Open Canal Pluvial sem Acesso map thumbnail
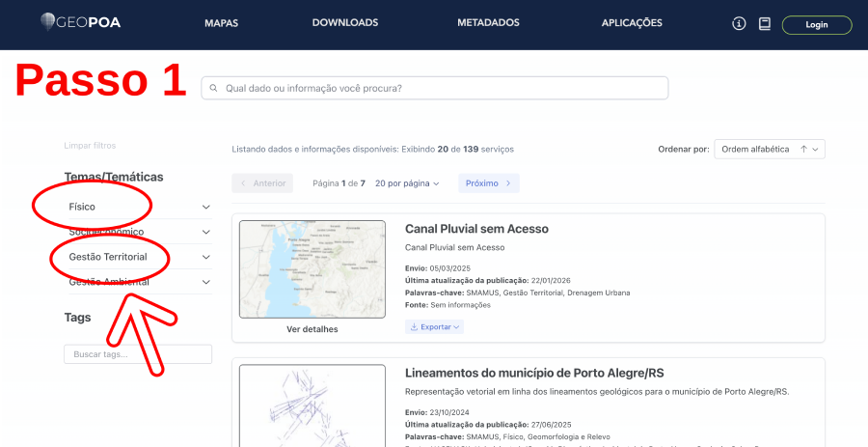Image resolution: width=868 pixels, height=447 pixels. click(312, 269)
